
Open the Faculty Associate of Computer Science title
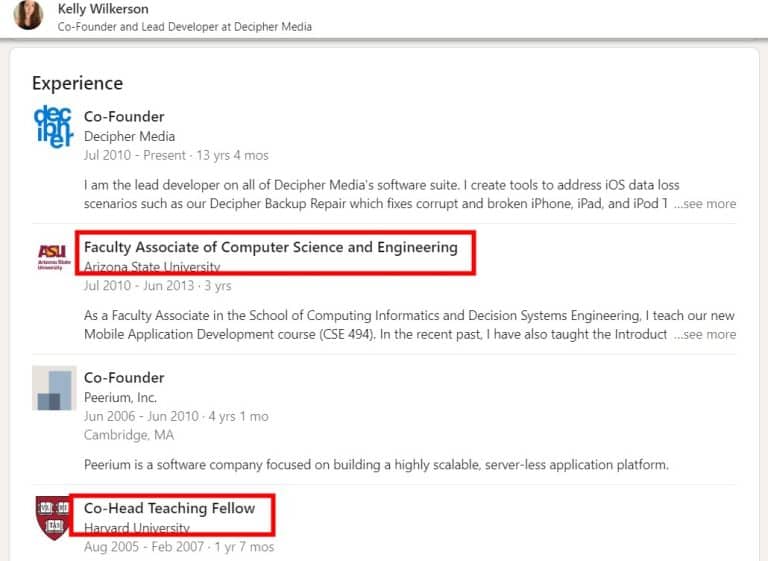(x=270, y=247)
